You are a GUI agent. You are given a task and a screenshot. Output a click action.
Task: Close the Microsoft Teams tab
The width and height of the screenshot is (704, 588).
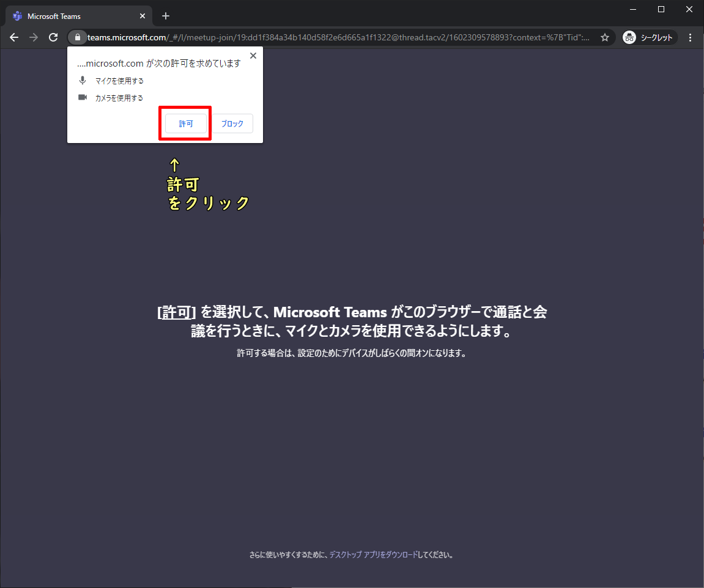click(x=143, y=16)
